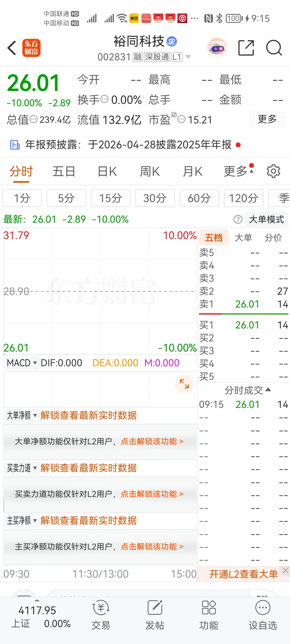Open the 主买净额 indicator dropdown
The height and width of the screenshot is (644, 290).
(x=21, y=521)
